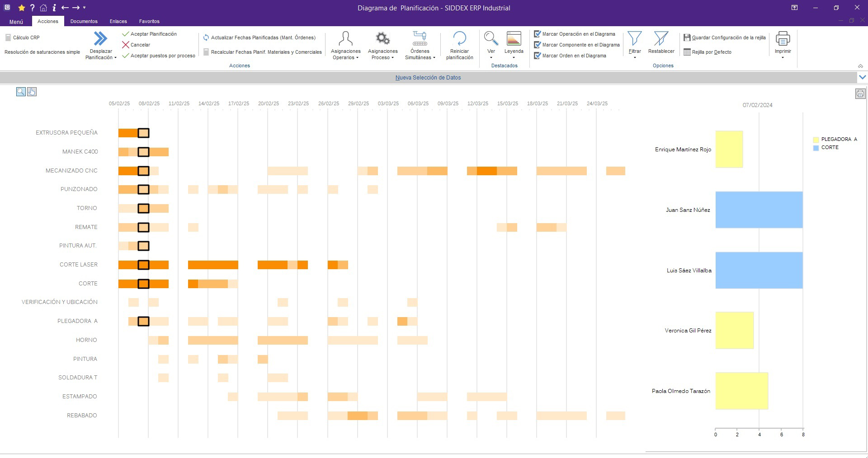This screenshot has height=458, width=868.
Task: Expand the Nueva Selección de Datos panel chevron
Action: click(x=862, y=77)
